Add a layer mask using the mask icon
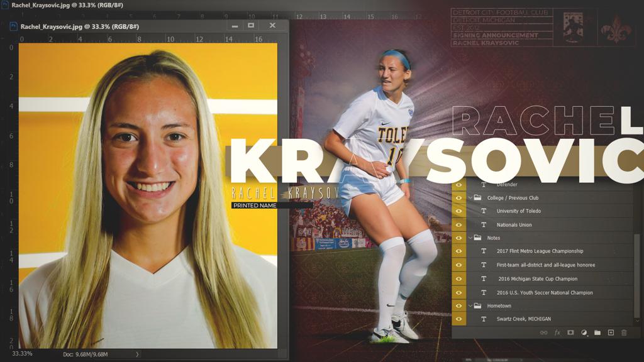644x362 pixels. [570, 332]
